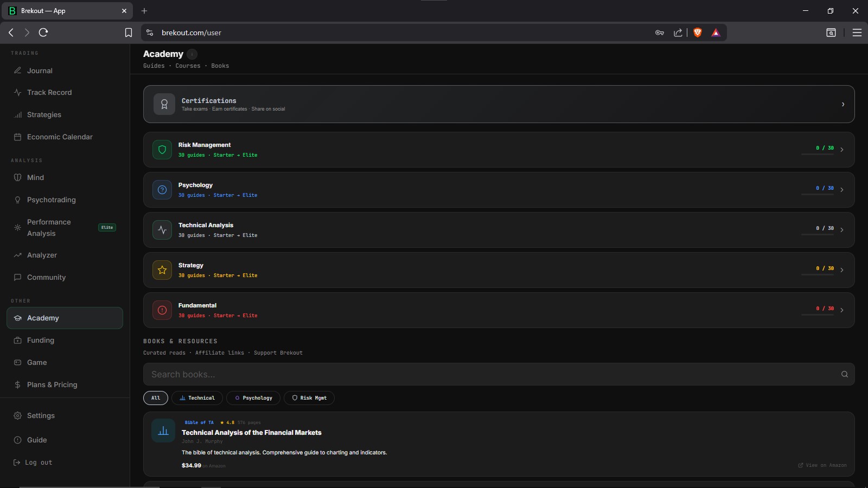Click the Certifications award ribbon icon

pyautogui.click(x=164, y=104)
